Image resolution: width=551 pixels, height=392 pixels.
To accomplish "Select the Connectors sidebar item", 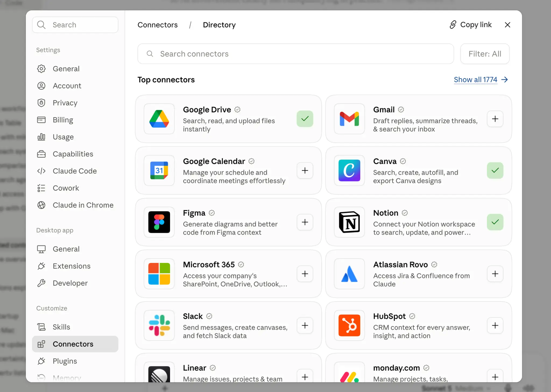I will [75, 344].
